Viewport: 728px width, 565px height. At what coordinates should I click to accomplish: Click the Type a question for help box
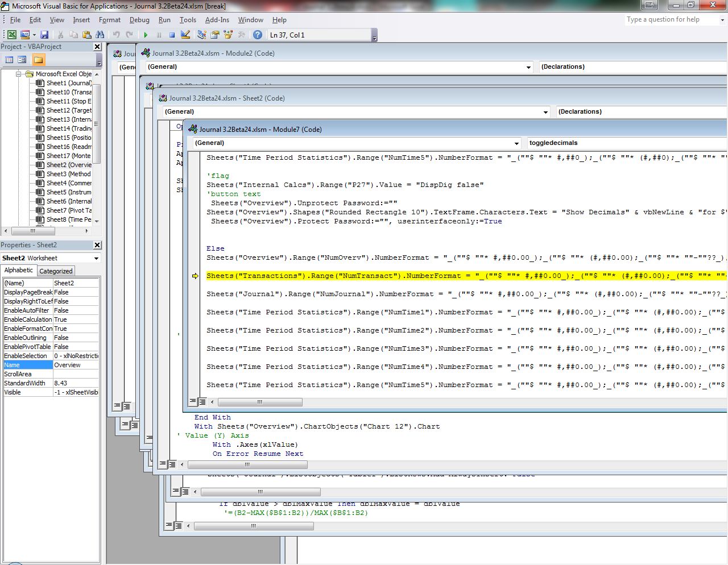[671, 19]
